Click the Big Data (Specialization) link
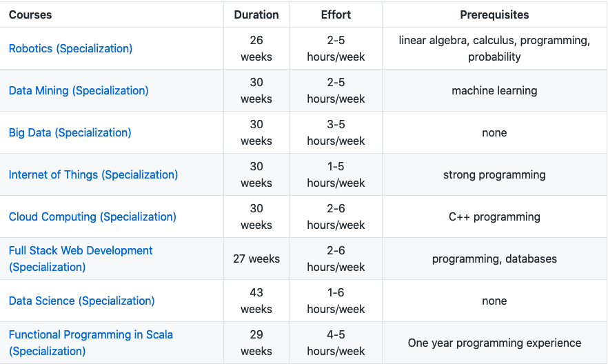This screenshot has width=608, height=364. (70, 132)
